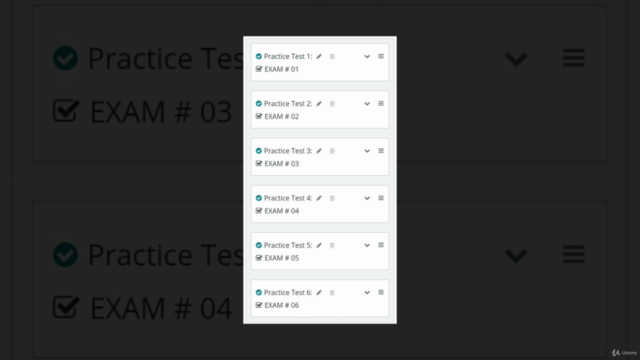Screen dimensions: 640x360
Task: Uncheck the EXAM # 06 checkbox
Action: [x=259, y=305]
